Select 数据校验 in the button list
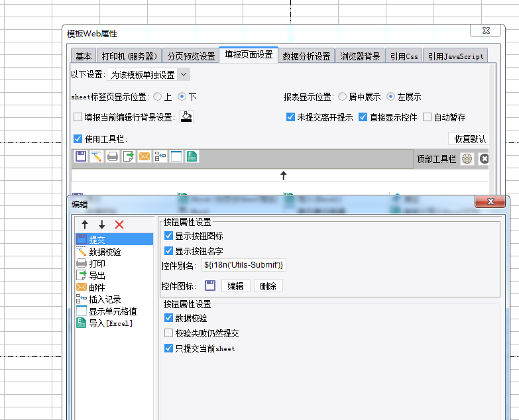The height and width of the screenshot is (420, 519). click(114, 252)
